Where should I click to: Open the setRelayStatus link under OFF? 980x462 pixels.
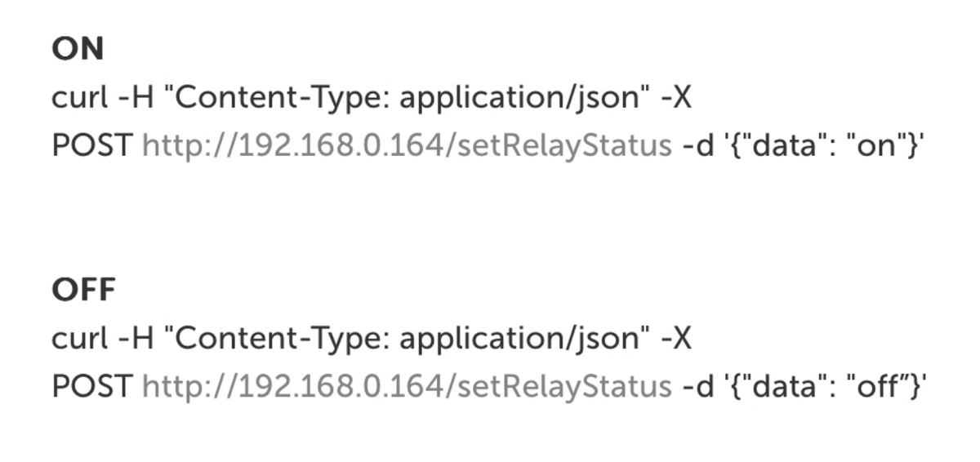[407, 386]
